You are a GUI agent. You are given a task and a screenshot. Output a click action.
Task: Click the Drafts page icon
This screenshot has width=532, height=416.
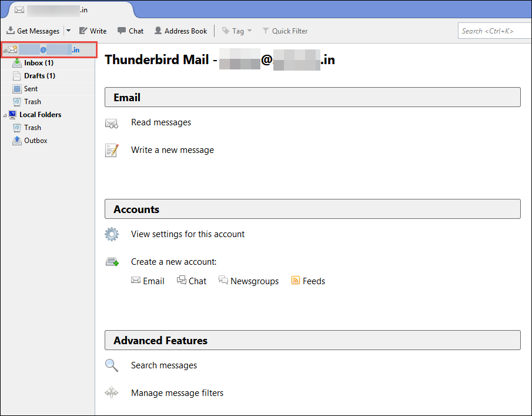pos(16,76)
